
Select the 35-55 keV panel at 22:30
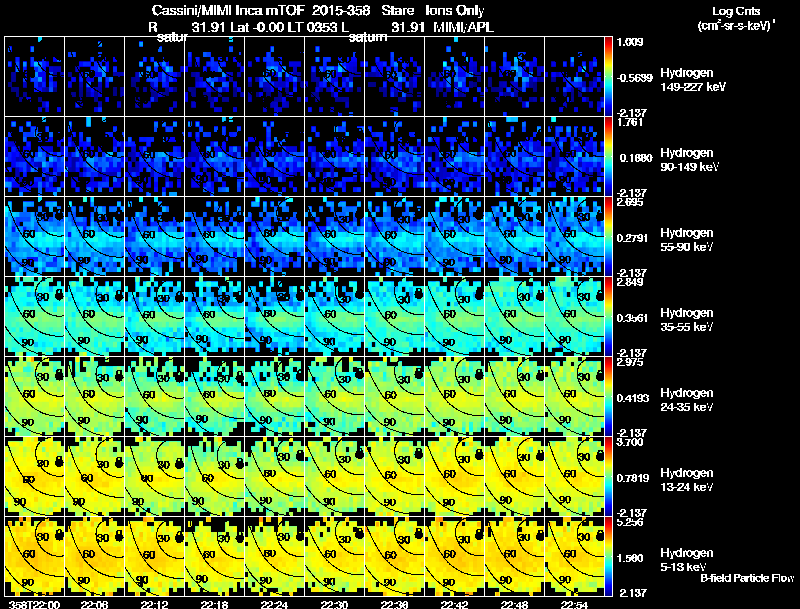335,317
